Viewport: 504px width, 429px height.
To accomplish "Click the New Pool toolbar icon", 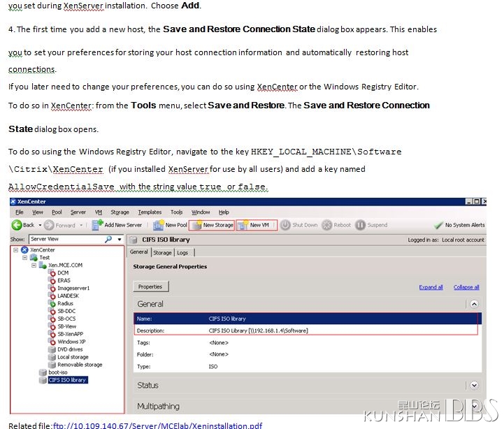I will (159, 225).
